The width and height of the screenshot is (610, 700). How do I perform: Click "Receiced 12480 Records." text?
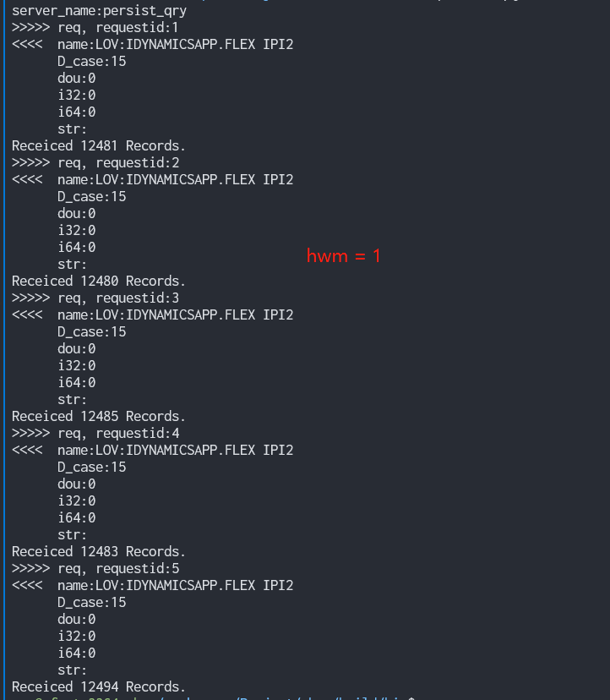(x=99, y=281)
